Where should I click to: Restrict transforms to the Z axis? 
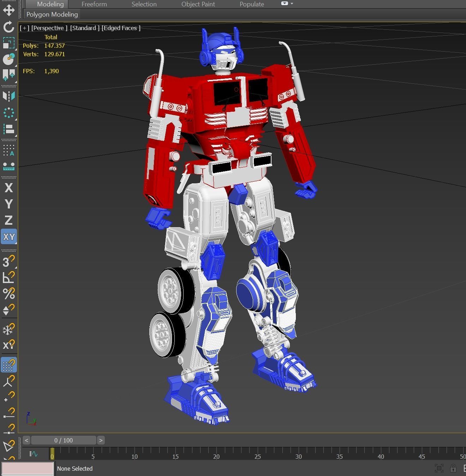8,220
